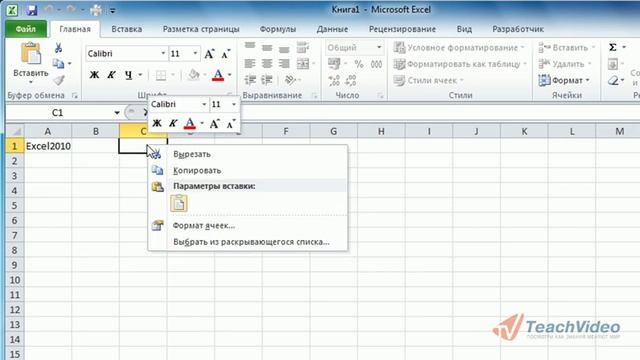Click the increase indent icon
This screenshot has height=360, width=640.
pyautogui.click(x=267, y=80)
